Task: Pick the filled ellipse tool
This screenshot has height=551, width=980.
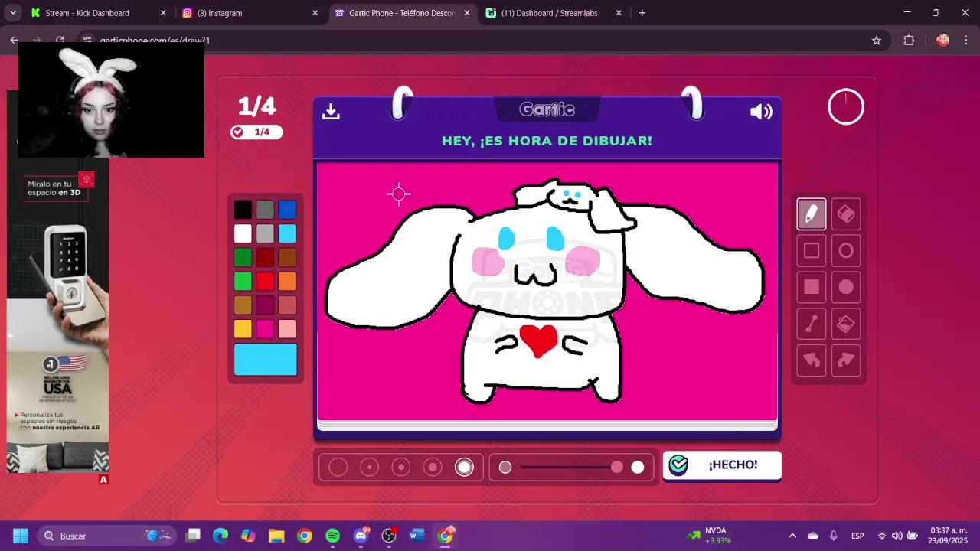Action: pyautogui.click(x=846, y=287)
